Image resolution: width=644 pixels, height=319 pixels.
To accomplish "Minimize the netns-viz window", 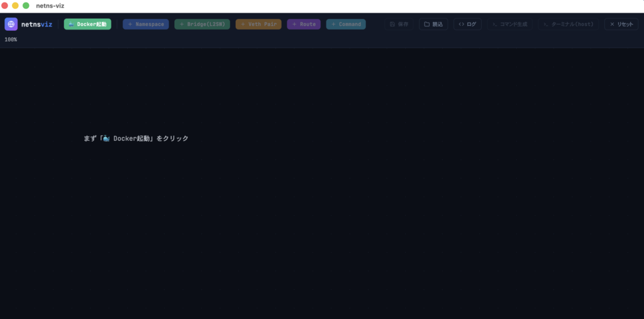I will 16,6.
